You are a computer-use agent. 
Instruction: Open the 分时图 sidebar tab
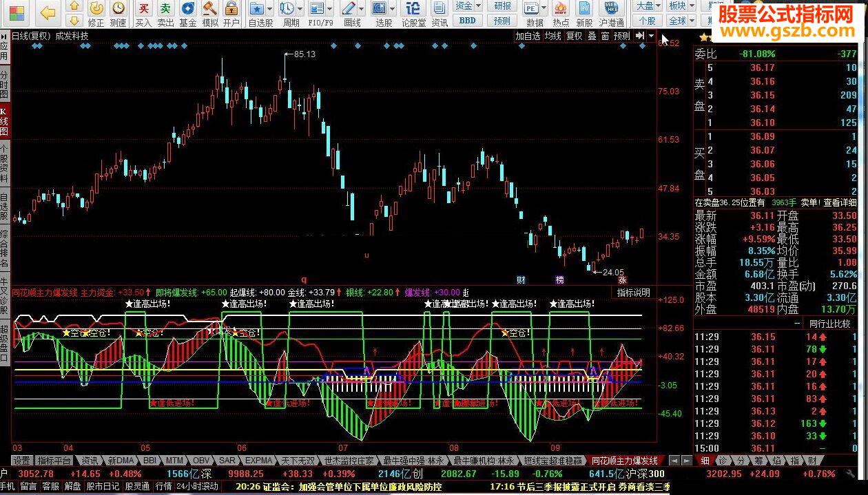coord(4,85)
